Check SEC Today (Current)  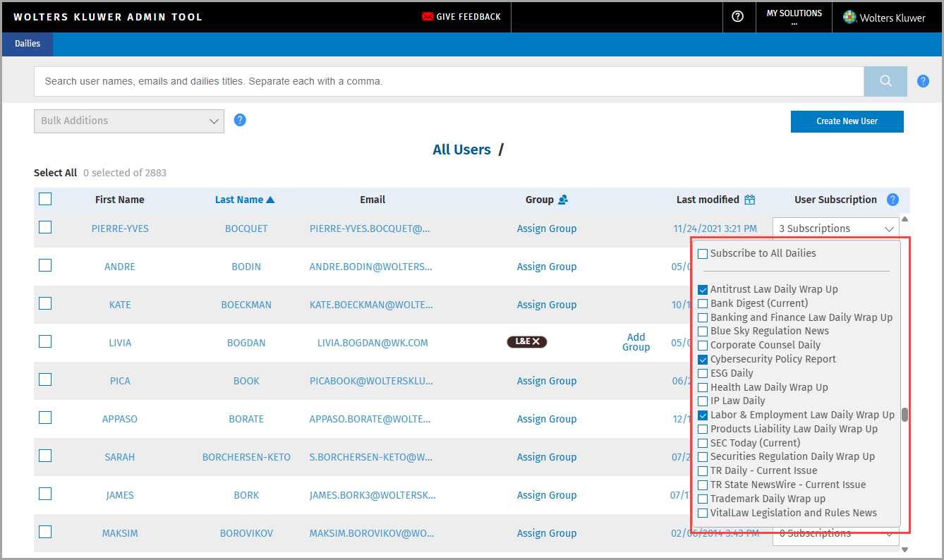[703, 444]
